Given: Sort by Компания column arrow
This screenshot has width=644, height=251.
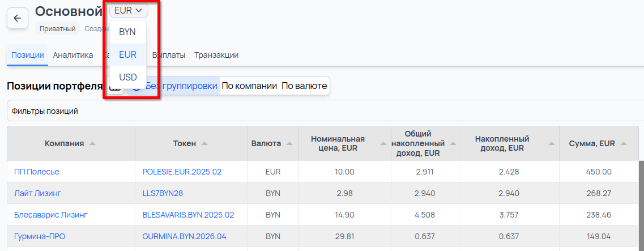Looking at the screenshot, I should coord(92,144).
